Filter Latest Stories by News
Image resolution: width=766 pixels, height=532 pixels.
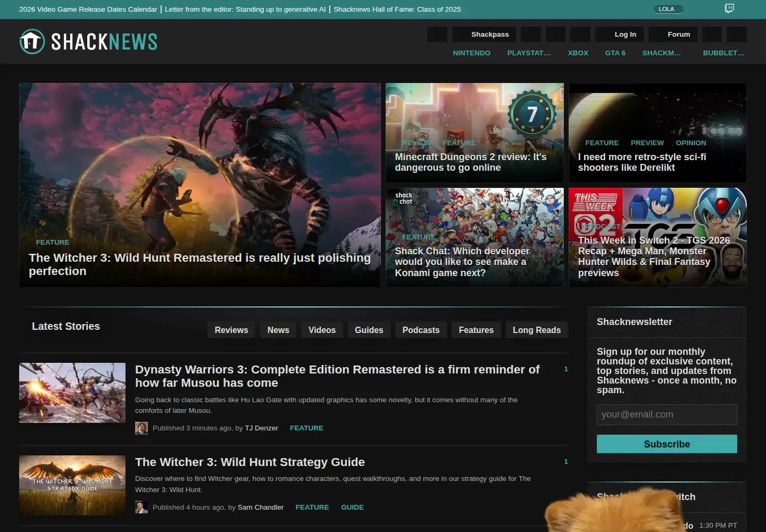278,330
